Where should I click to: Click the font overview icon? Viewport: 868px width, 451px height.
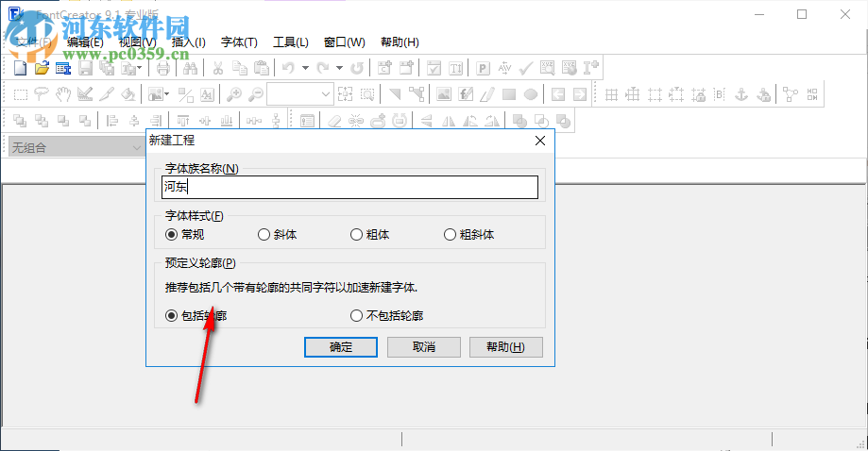coord(63,68)
